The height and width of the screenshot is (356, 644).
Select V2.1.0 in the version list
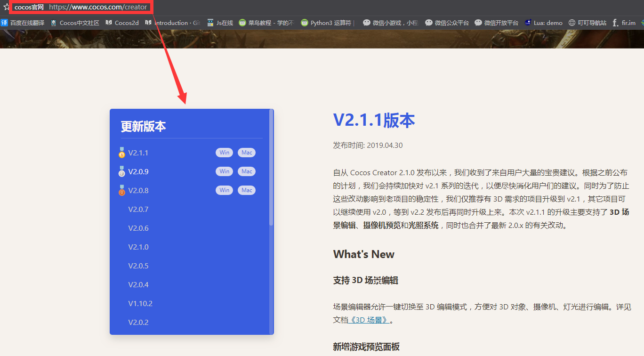pos(138,247)
